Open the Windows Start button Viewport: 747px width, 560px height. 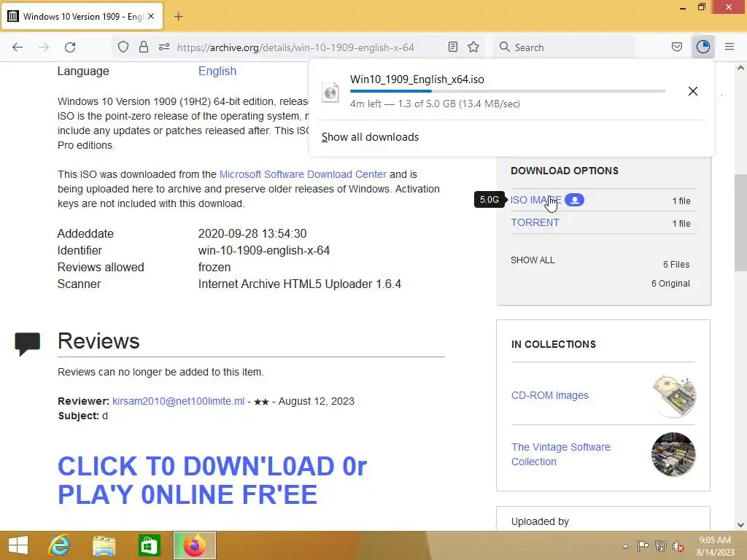click(18, 545)
